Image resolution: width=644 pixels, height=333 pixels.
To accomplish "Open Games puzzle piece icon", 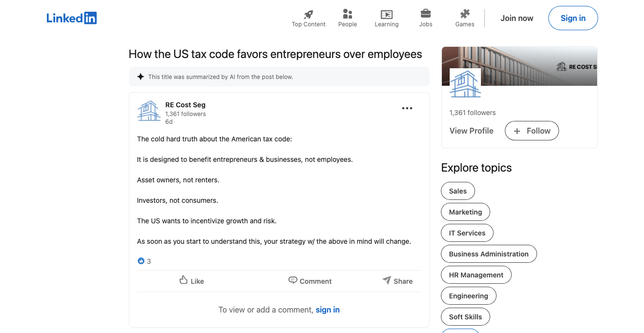I will coord(464,14).
